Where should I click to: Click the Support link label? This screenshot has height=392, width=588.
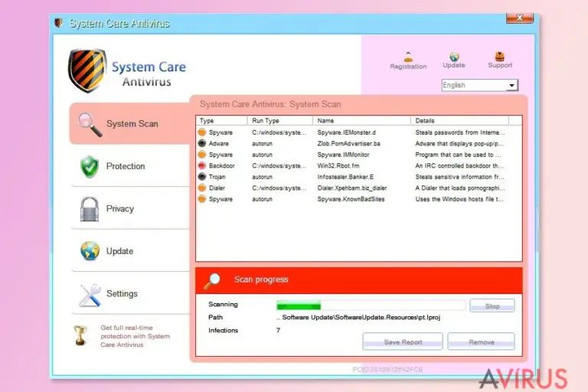pyautogui.click(x=500, y=65)
